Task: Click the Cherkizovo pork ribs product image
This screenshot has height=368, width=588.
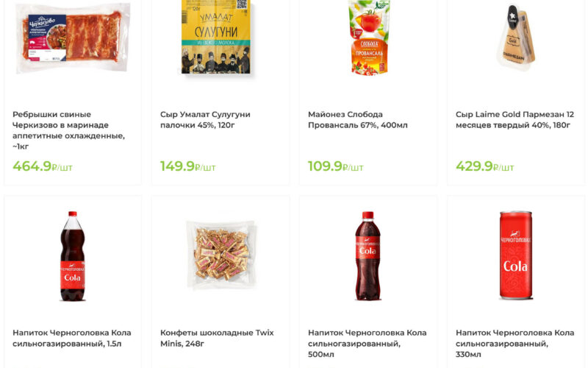Action: [x=73, y=38]
